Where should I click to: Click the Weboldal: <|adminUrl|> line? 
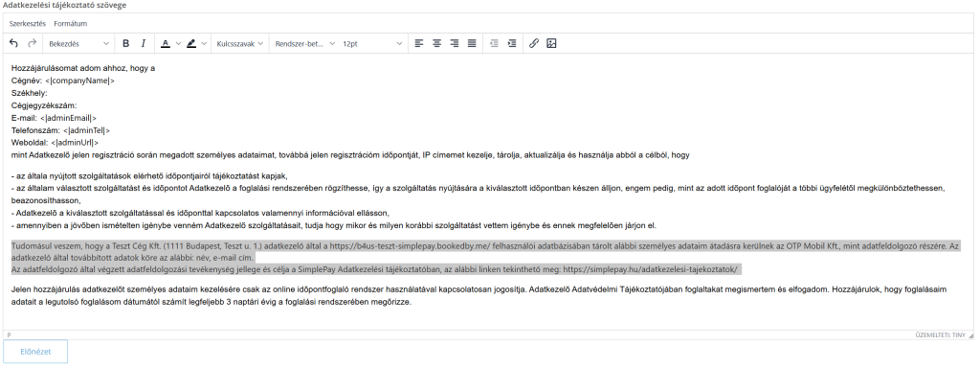tap(55, 144)
